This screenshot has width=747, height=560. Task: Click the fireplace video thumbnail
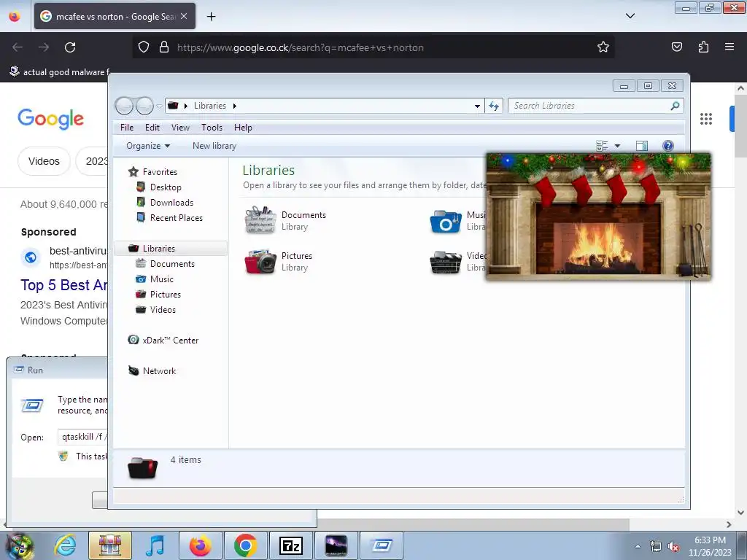pos(598,217)
